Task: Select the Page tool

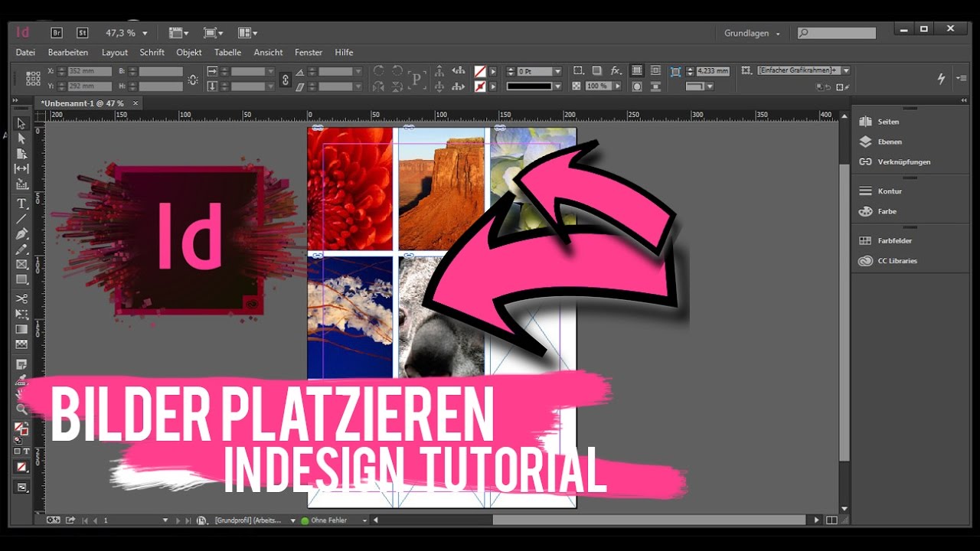Action: (21, 154)
